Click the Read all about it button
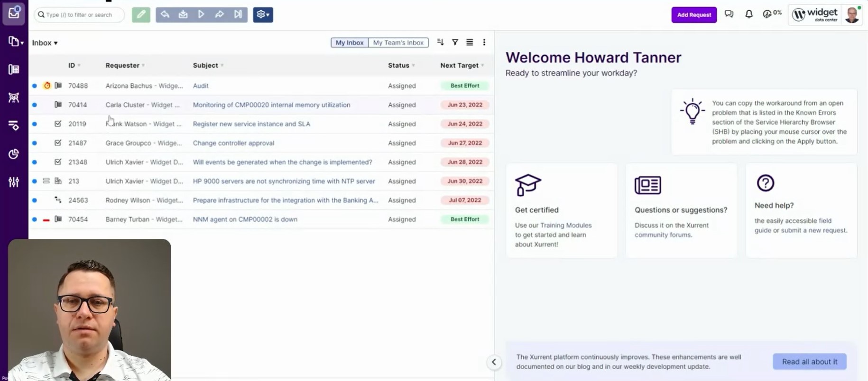This screenshot has height=381, width=868. [x=809, y=362]
